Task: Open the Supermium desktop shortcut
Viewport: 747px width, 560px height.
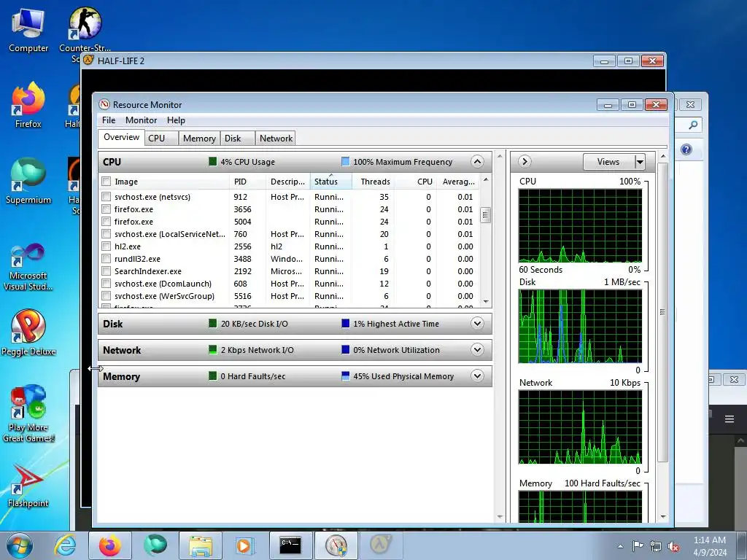Action: pyautogui.click(x=28, y=181)
